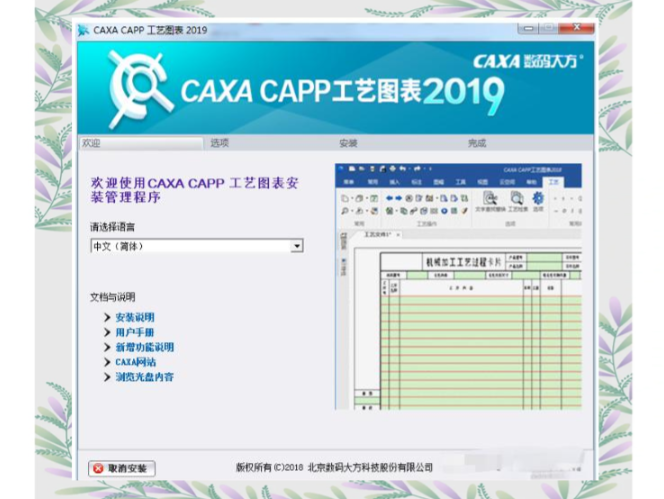Click the arrow beside 安装说明
Image resolution: width=664 pixels, height=499 pixels.
coord(107,317)
